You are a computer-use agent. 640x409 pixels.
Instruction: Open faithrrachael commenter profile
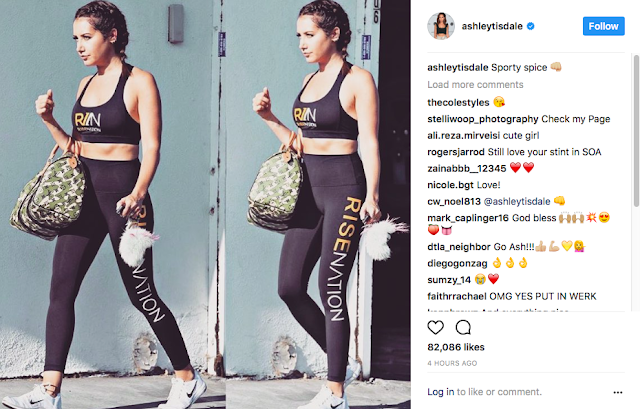point(456,296)
